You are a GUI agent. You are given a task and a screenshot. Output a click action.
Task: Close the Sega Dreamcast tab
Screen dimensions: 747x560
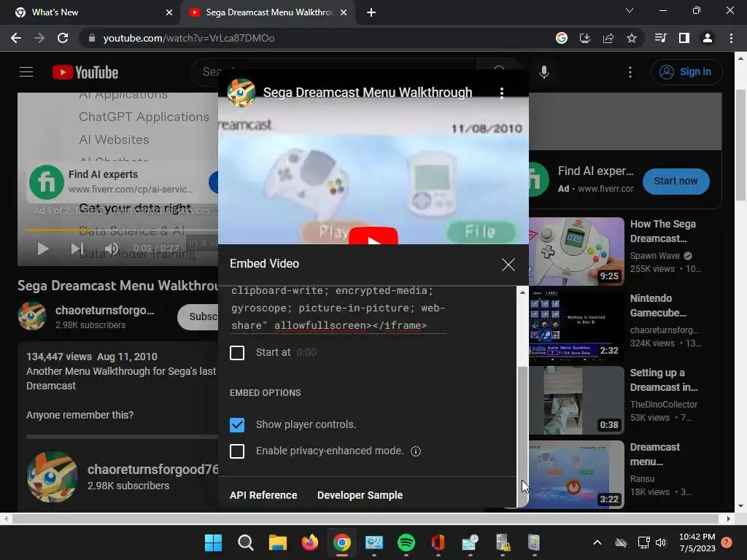point(343,13)
